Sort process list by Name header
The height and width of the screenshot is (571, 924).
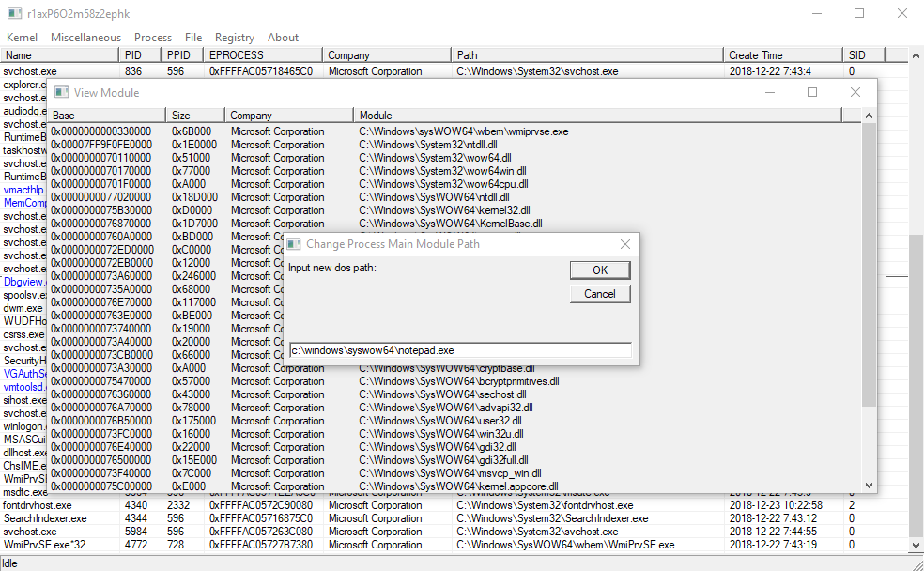[59, 54]
